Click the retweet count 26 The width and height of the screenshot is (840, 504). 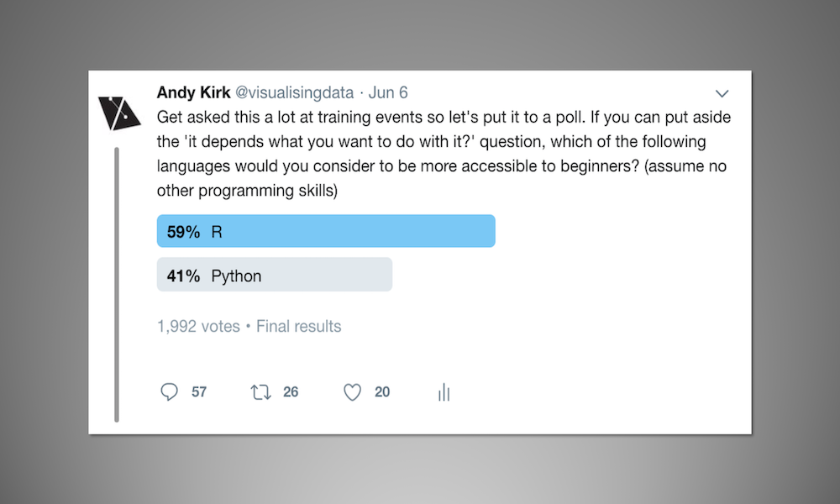coord(290,391)
